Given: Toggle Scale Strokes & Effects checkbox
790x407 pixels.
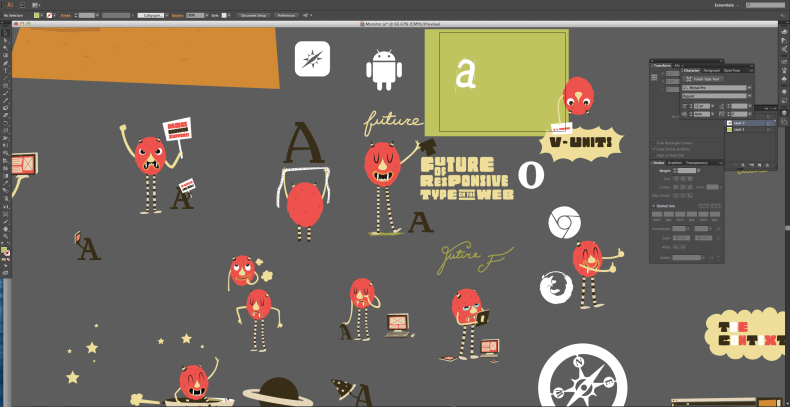Looking at the screenshot, I should 653,149.
